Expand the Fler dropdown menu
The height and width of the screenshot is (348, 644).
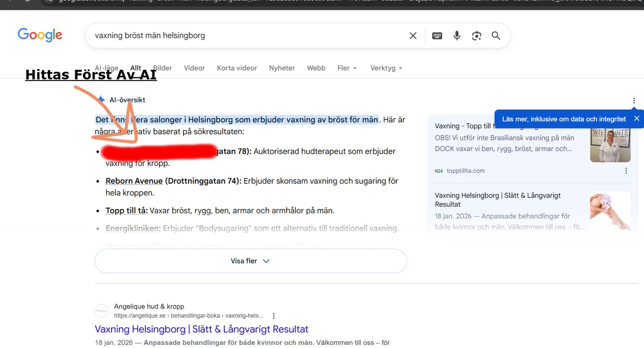click(x=347, y=68)
